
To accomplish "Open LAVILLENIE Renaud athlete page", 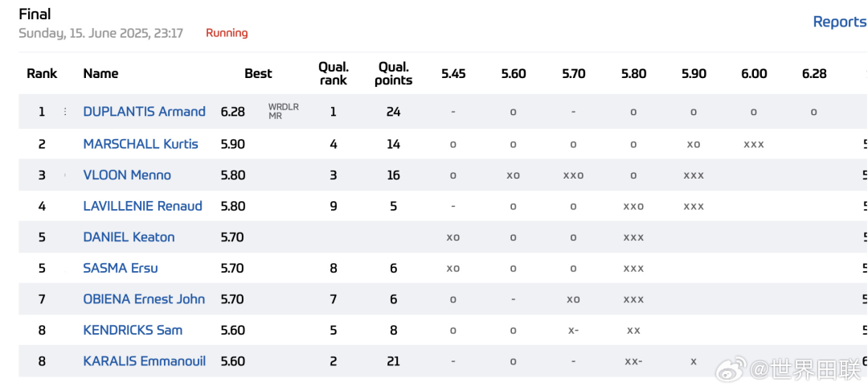I will coord(143,206).
